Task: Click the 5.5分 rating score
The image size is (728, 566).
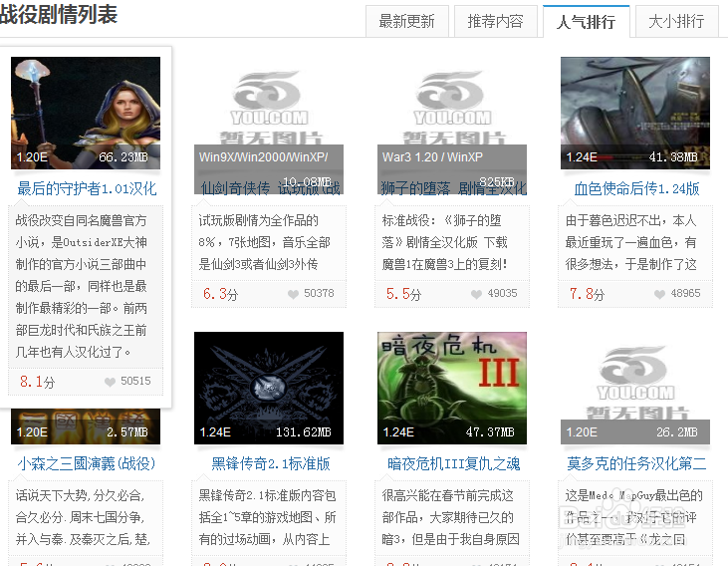Action: pos(404,294)
